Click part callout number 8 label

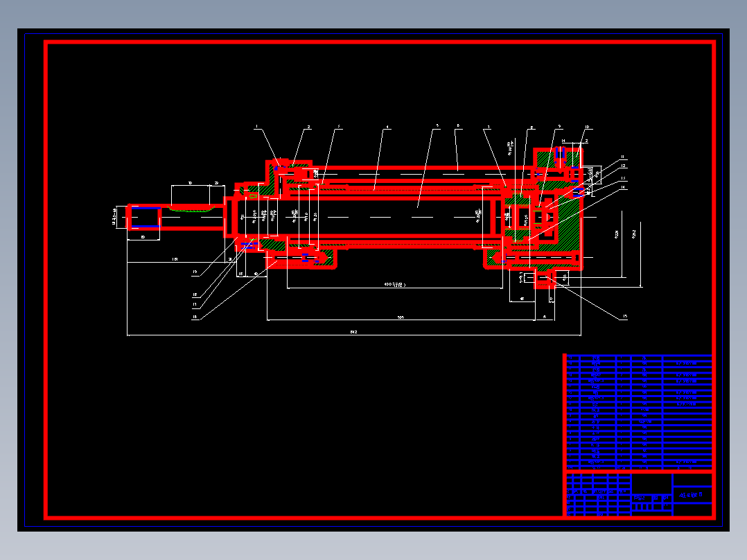pos(531,128)
